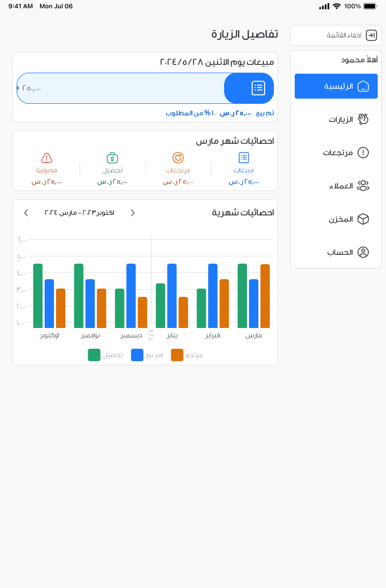Open the الرئيسية menu item
The height and width of the screenshot is (588, 386).
(336, 86)
